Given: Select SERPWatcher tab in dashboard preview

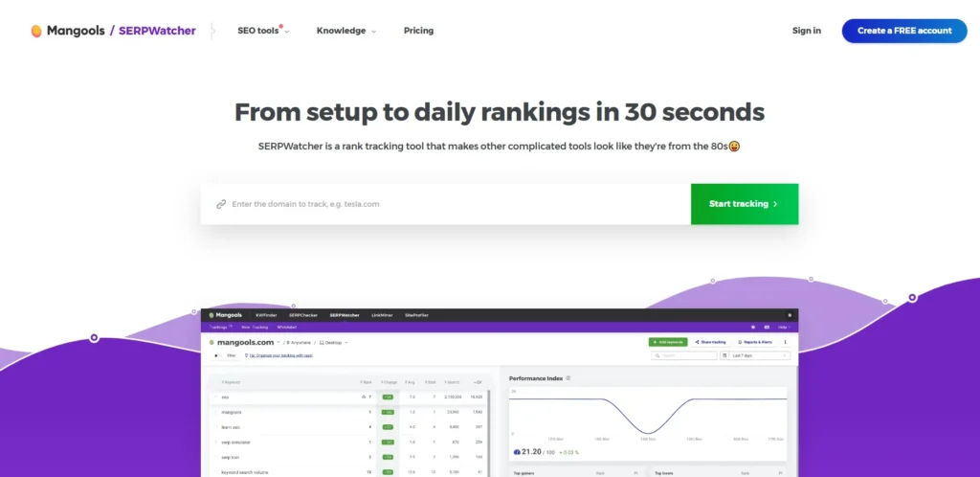Looking at the screenshot, I should coord(345,315).
